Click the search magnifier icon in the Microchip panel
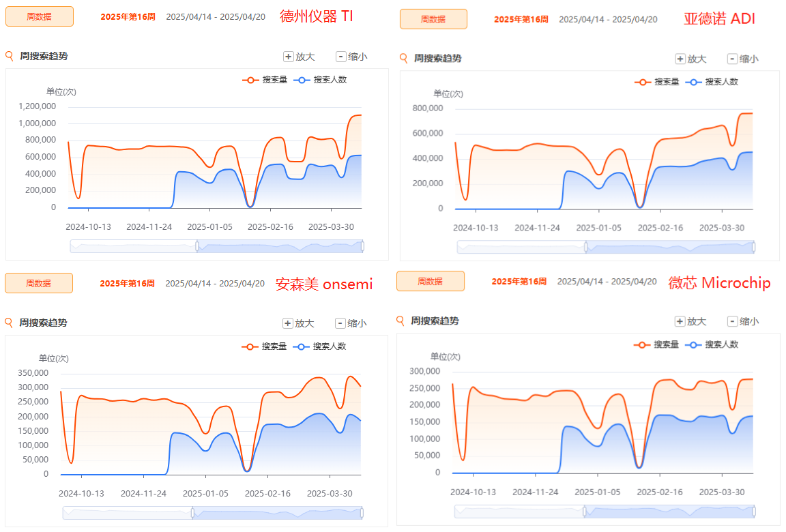This screenshot has width=786, height=532. click(x=400, y=321)
